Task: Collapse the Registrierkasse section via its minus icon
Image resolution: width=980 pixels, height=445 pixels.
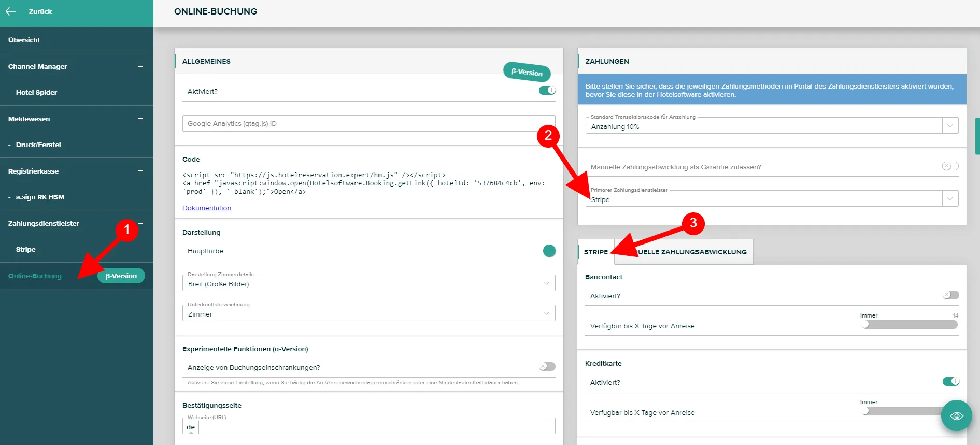Action: [140, 171]
